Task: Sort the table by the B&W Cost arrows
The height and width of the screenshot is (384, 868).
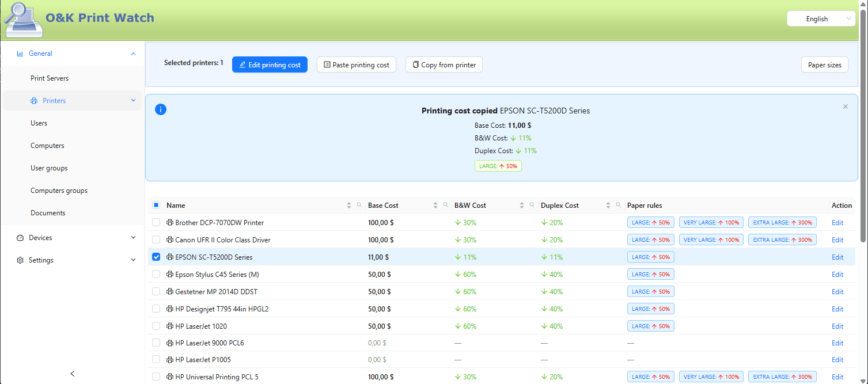Action: tap(521, 206)
